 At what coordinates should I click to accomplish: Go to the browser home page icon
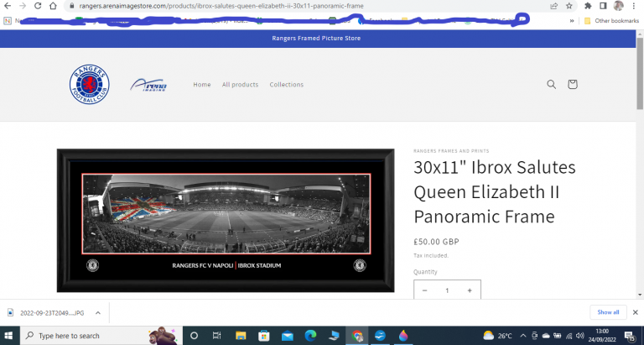coord(53,6)
